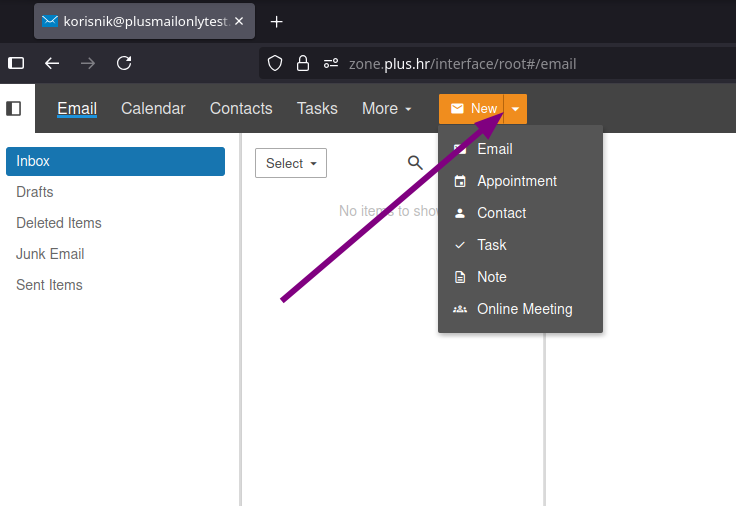Click the padlock site security icon
Image resolution: width=736 pixels, height=506 pixels.
[x=303, y=64]
